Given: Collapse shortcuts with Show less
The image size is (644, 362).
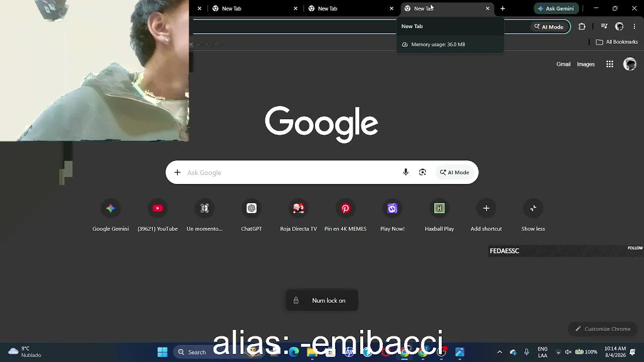Looking at the screenshot, I should 533,215.
